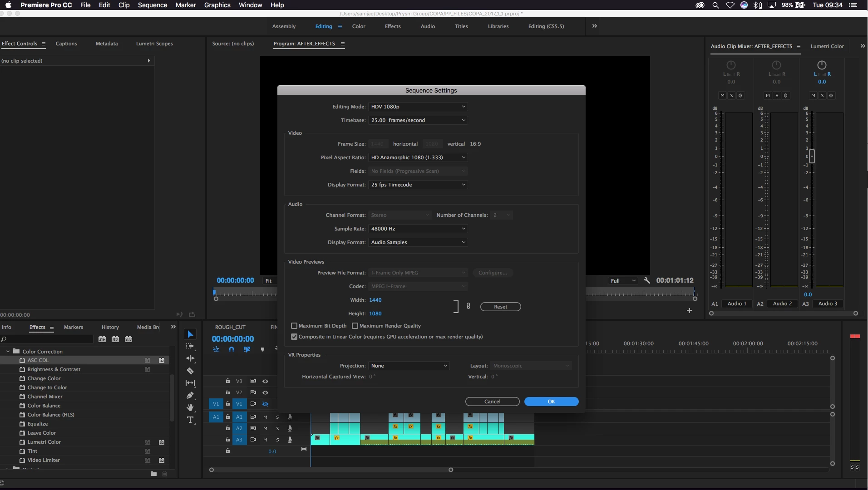Screen dimensions: 868x490
Task: Open Editing Mode dropdown
Action: pyautogui.click(x=418, y=107)
